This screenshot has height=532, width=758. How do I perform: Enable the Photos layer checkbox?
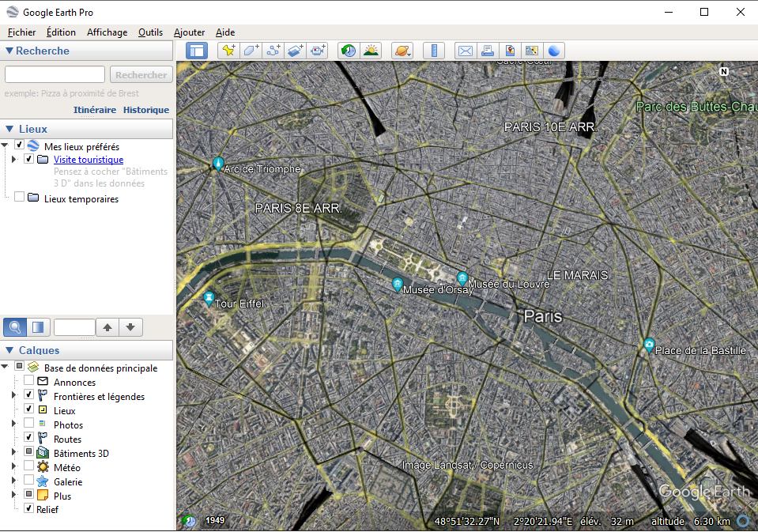coord(29,423)
